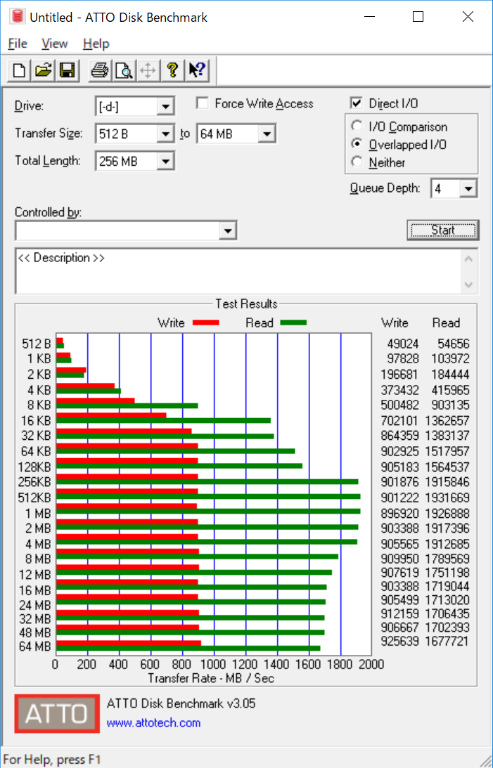Viewport: 493px width, 768px height.
Task: Toggle the Direct I/O checkbox
Action: (x=356, y=103)
